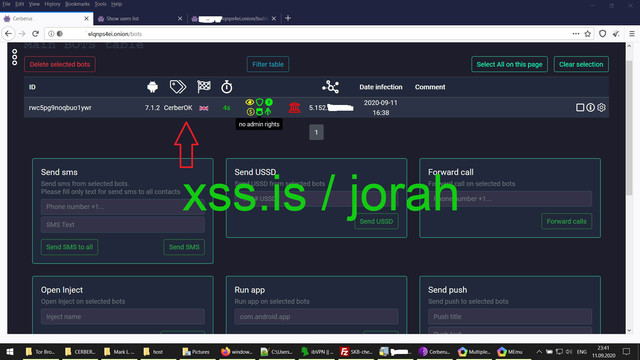This screenshot has width=640, height=360.
Task: Open the File menu
Action: pos(6,4)
